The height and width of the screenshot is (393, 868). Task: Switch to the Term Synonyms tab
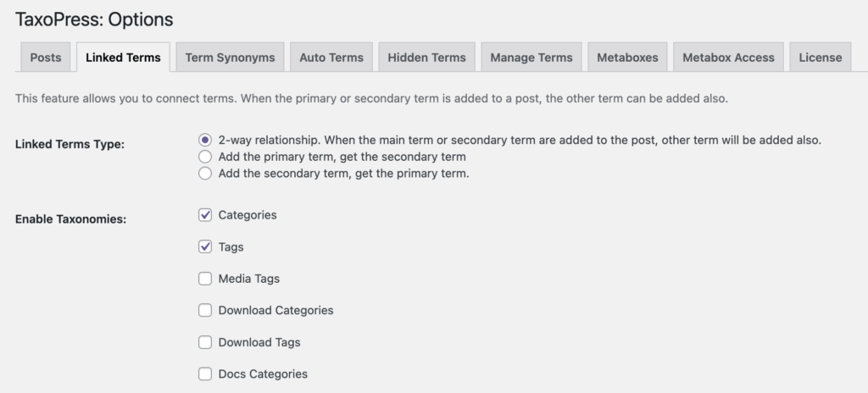click(230, 58)
